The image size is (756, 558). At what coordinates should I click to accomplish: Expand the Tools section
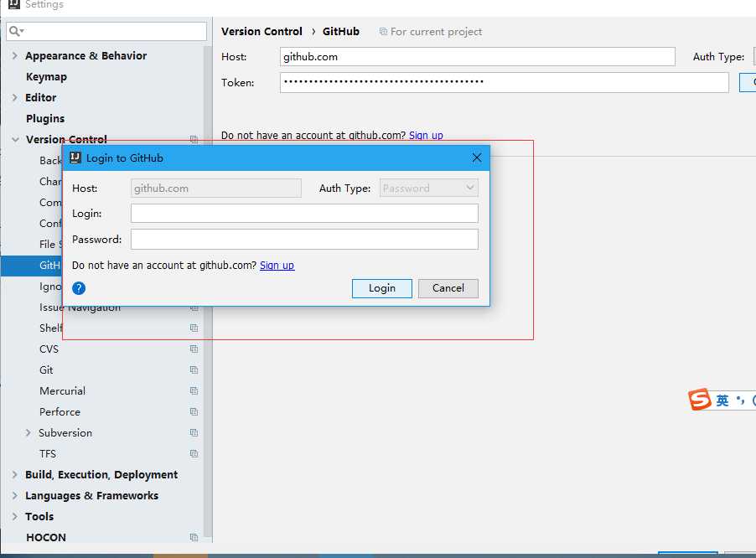click(15, 517)
